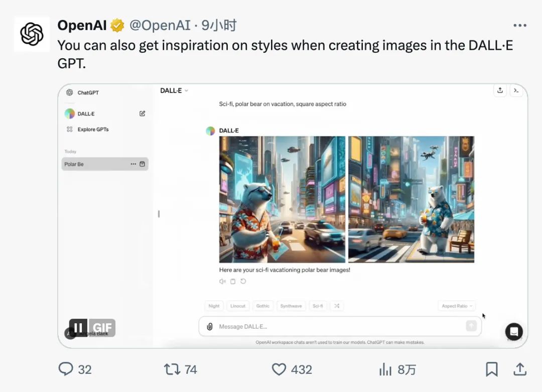Click the shuffle styles icon

(x=337, y=306)
